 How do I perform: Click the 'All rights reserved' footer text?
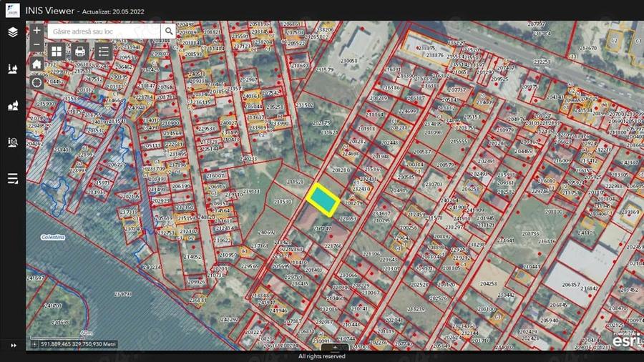pyautogui.click(x=321, y=357)
